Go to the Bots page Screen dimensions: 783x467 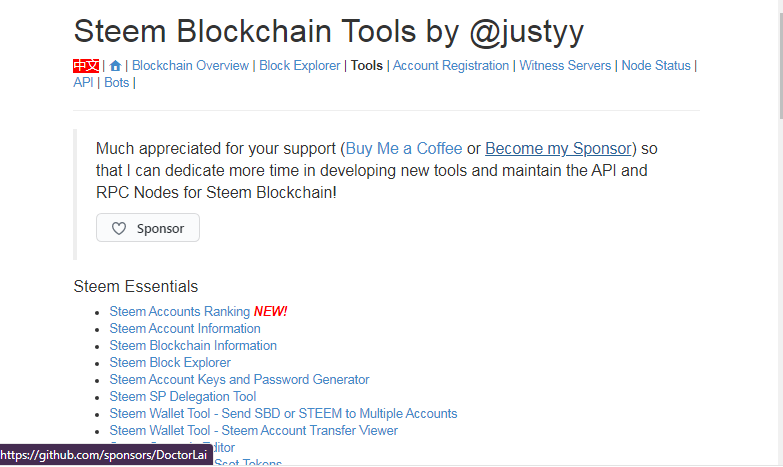coord(116,83)
